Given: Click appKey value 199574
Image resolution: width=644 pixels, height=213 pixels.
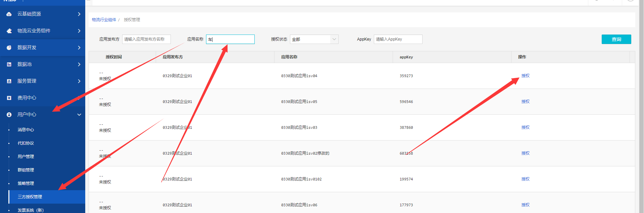Looking at the screenshot, I should coord(406,179).
